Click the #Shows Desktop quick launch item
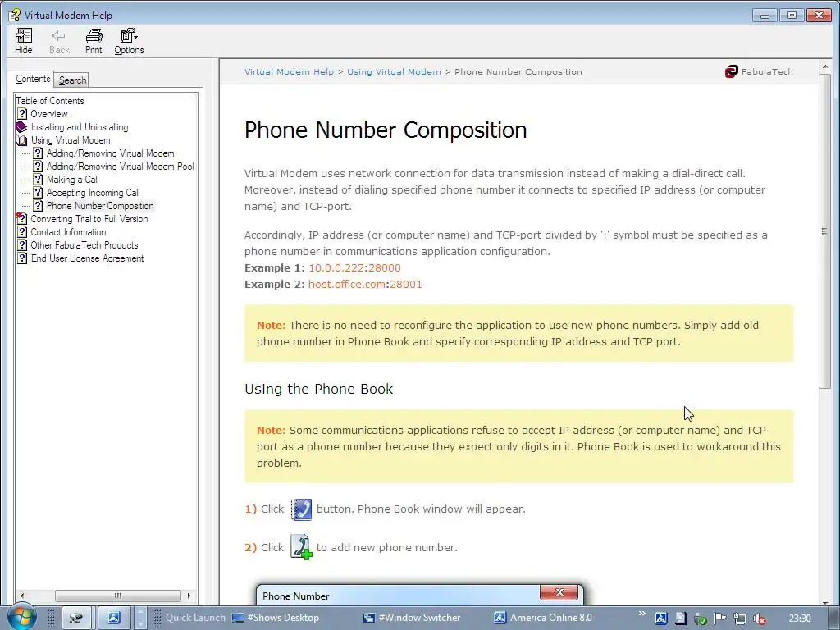The image size is (840, 630). coord(276,618)
